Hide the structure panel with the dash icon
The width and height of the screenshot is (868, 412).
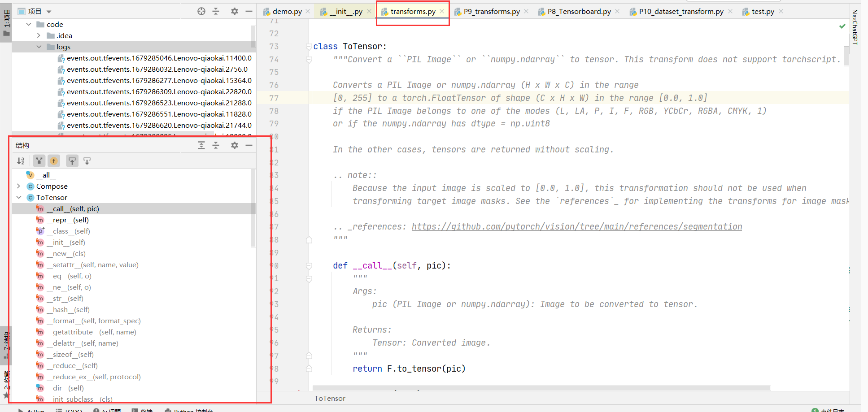coord(249,145)
